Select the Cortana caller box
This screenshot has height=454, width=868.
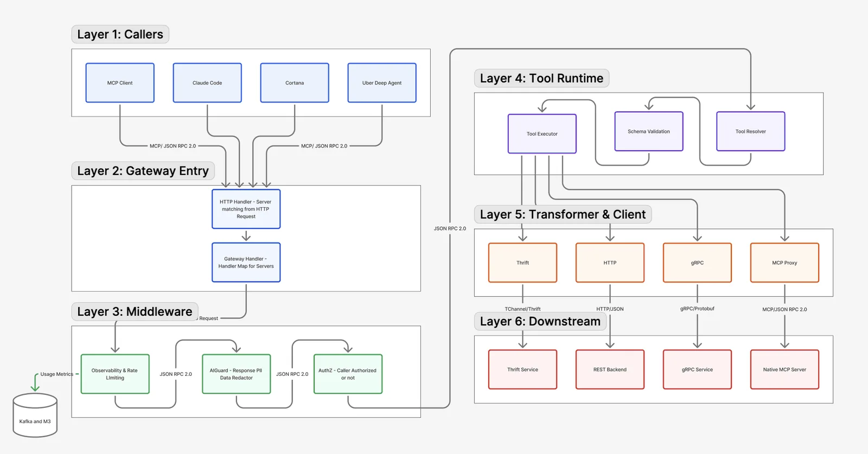295,82
